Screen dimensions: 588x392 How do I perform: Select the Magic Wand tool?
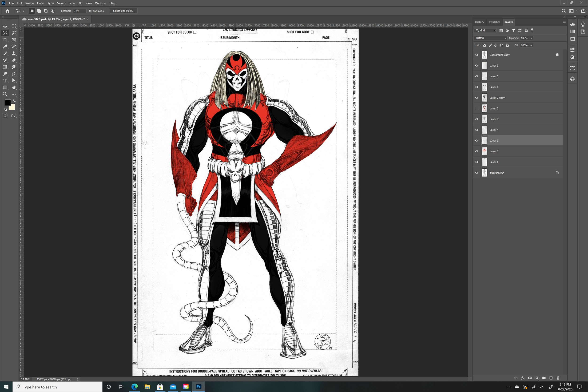tap(14, 33)
